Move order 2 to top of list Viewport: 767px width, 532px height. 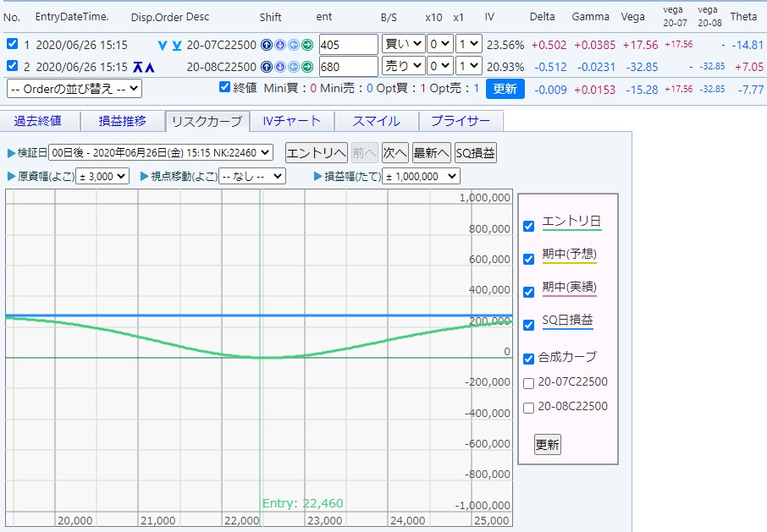[x=138, y=68]
